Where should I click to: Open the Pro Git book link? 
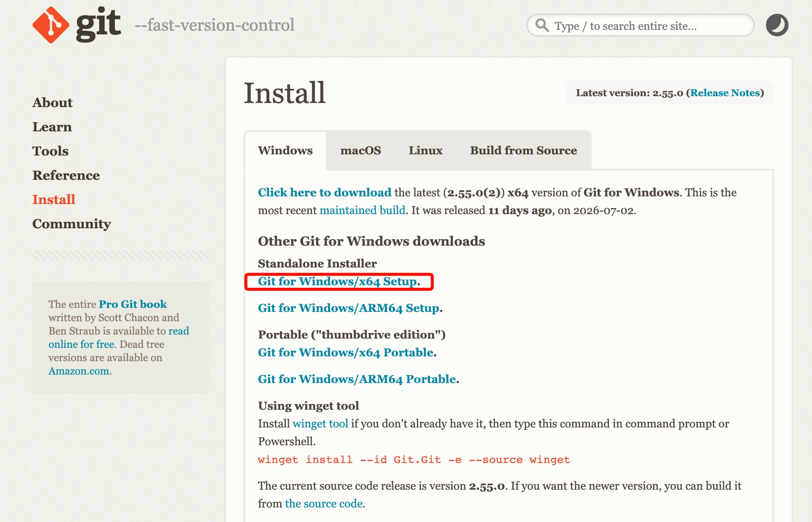point(133,304)
